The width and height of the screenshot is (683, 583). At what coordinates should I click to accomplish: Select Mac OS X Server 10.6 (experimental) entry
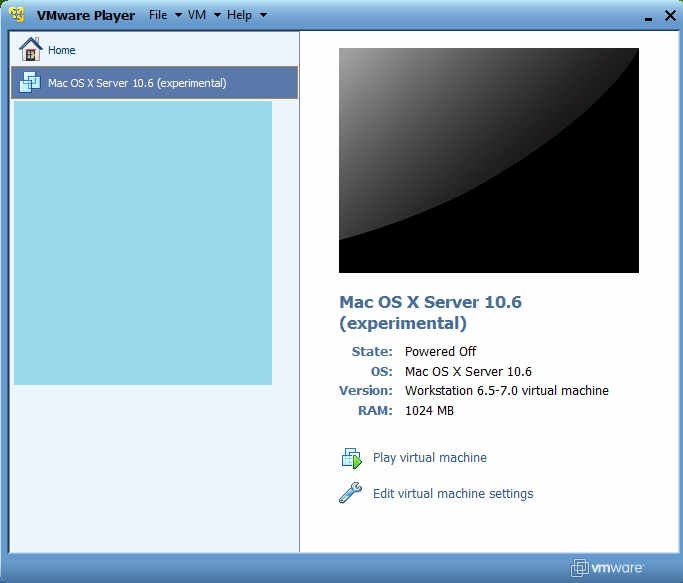click(155, 82)
